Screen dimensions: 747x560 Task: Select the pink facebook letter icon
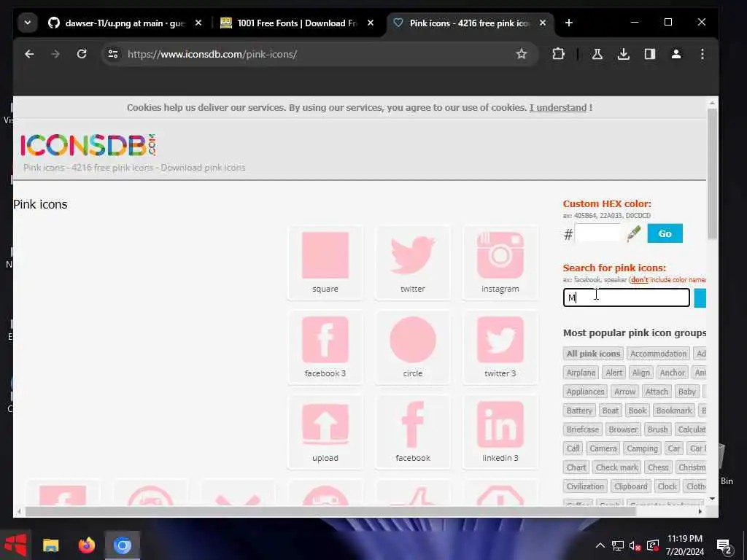413,424
